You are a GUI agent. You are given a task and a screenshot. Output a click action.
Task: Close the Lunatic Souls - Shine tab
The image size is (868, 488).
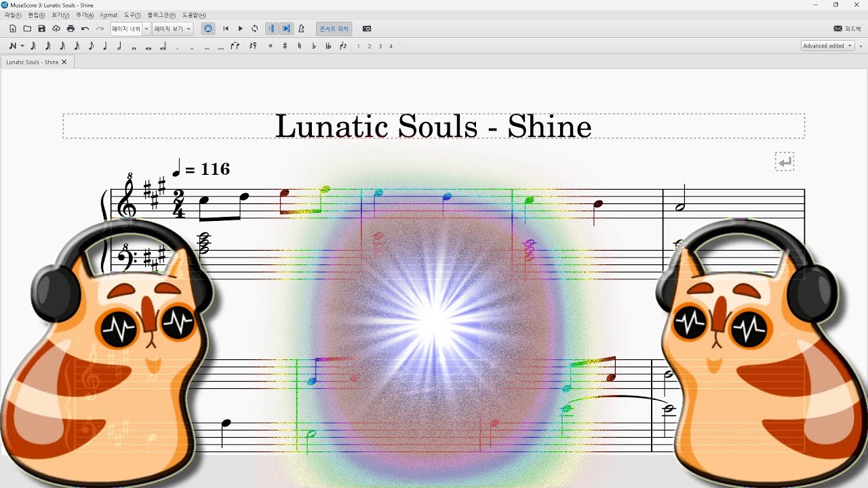pos(64,62)
